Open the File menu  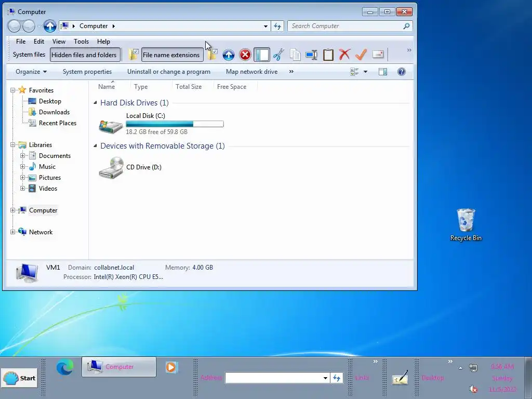click(21, 42)
